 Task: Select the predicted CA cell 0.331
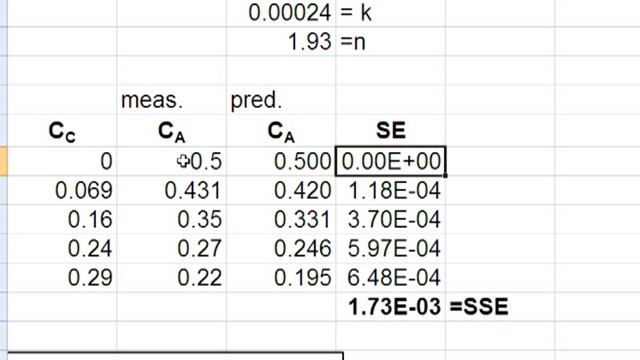281,220
